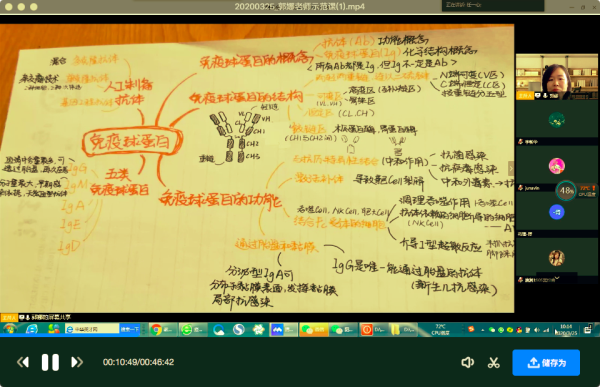The height and width of the screenshot is (387, 600).
Task: Click the Sogou browser S icon
Action: coord(238,329)
